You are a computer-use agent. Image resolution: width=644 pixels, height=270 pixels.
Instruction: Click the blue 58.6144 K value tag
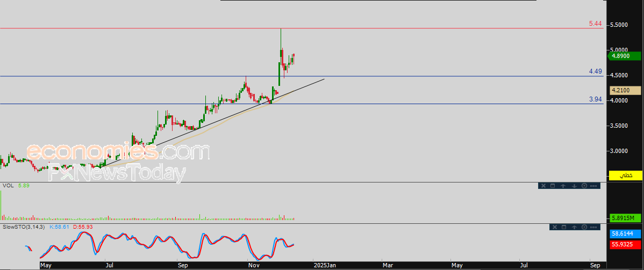pyautogui.click(x=624, y=233)
